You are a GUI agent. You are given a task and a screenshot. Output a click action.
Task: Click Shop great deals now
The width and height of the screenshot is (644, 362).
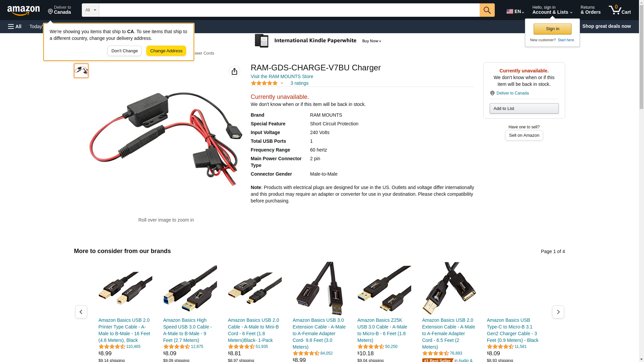(x=606, y=26)
